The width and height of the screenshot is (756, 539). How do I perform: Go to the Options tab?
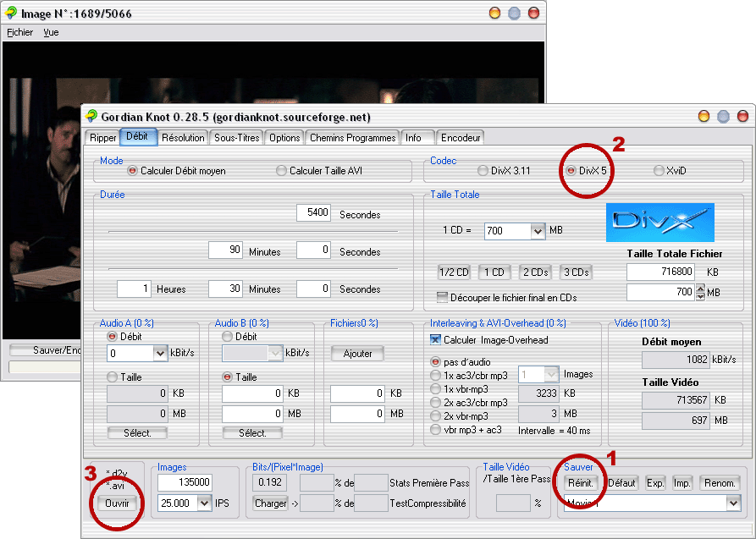pyautogui.click(x=284, y=138)
